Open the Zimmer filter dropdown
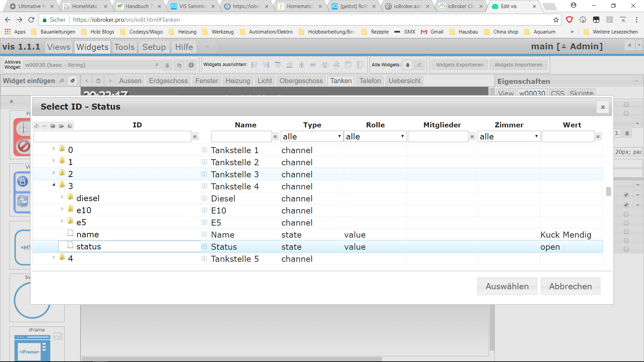This screenshot has height=362, width=644. tap(508, 136)
